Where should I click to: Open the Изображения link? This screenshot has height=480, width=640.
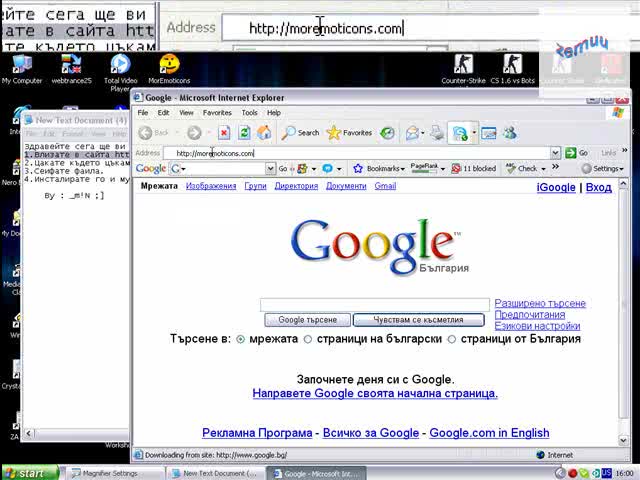(211, 186)
